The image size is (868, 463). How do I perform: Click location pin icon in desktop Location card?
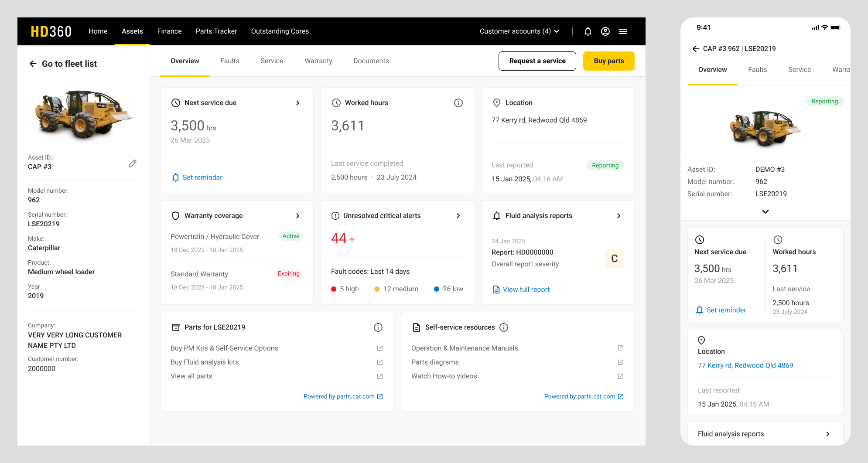click(x=497, y=103)
